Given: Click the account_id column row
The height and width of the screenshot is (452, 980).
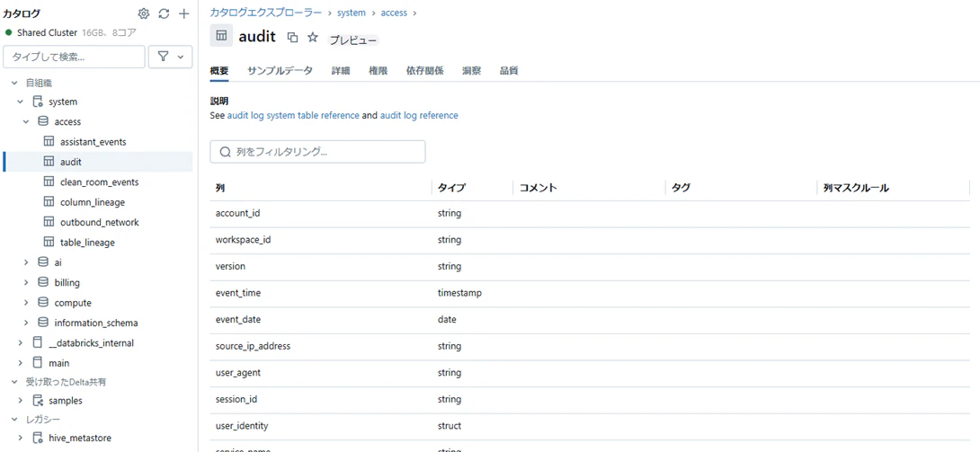Looking at the screenshot, I should [590, 214].
